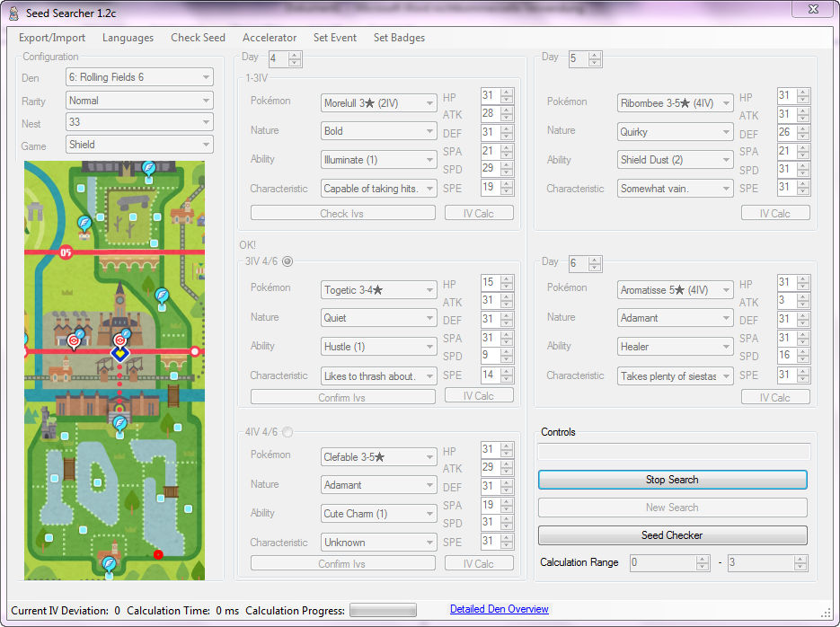
Task: Open the Den dropdown showing Rolling Fields 6
Action: [x=139, y=77]
